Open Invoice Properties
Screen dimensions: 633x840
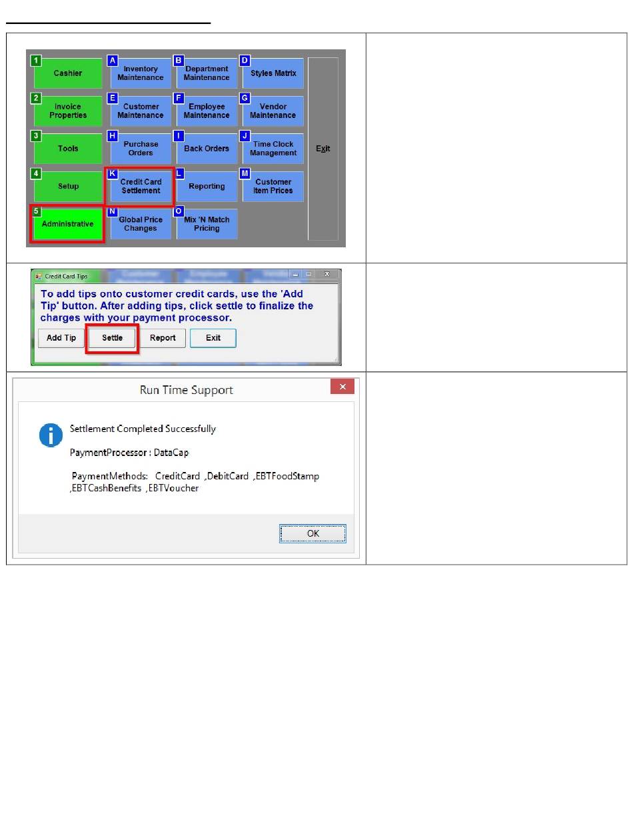click(68, 111)
